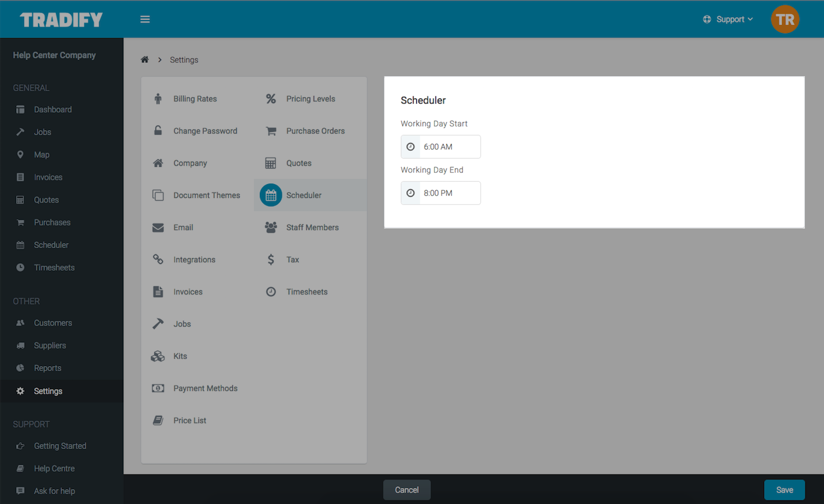
Task: Click the Integrations link icon
Action: tap(158, 259)
